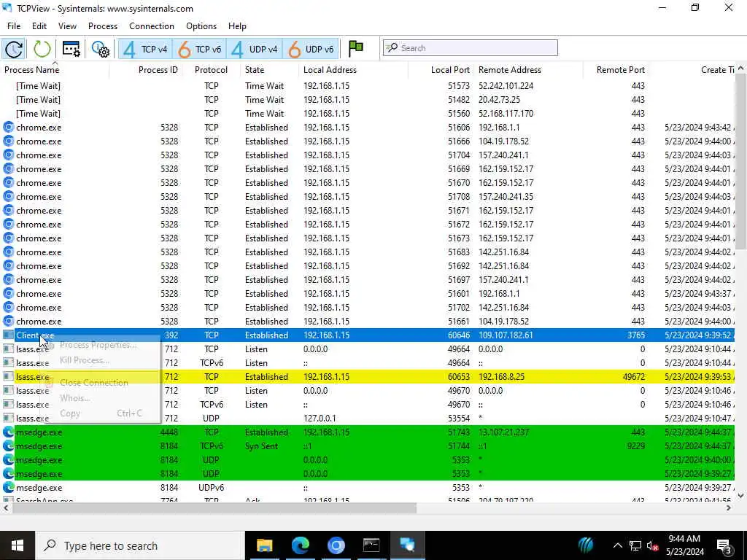This screenshot has height=560, width=747.
Task: Click lsass icon on port 60653 row
Action: tap(8, 377)
